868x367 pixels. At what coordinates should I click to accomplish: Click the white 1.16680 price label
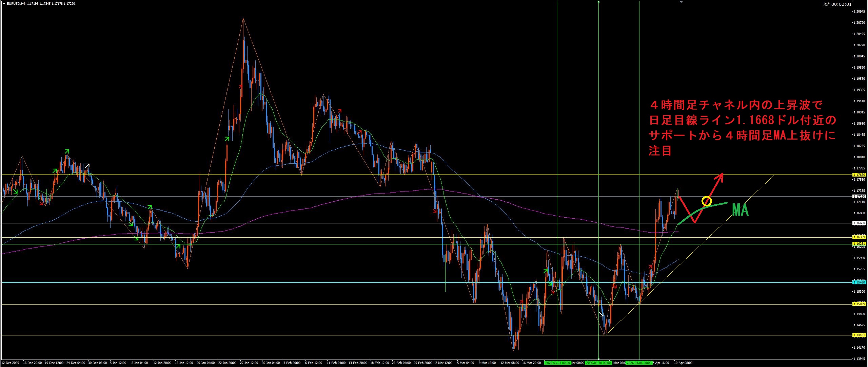point(860,223)
